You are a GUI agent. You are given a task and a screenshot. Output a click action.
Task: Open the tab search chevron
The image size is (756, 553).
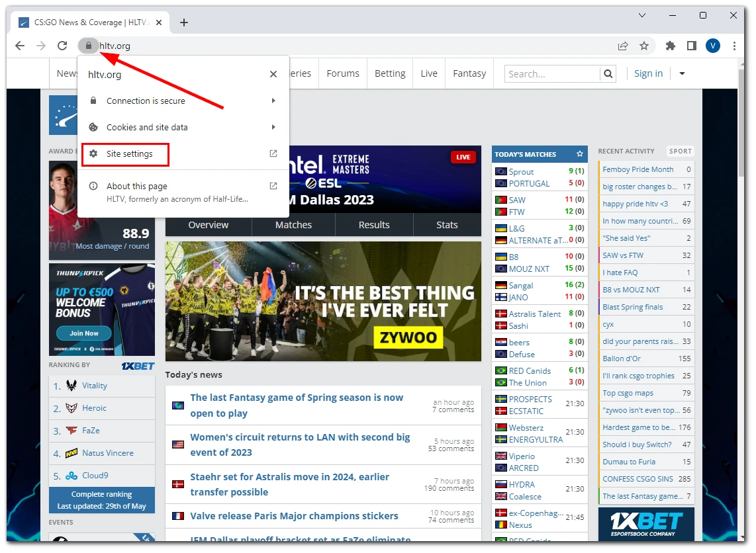[x=641, y=15]
